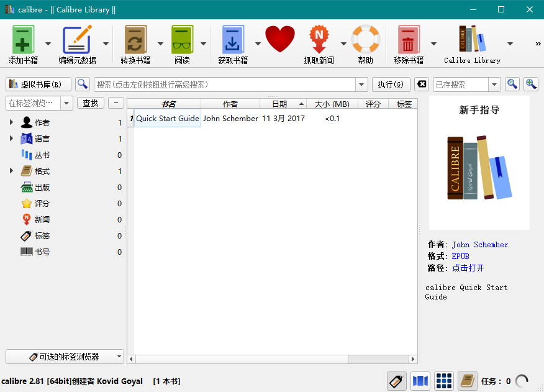Click the copy current search magnifier icon
Screen dimensions: 544x392
(512, 84)
